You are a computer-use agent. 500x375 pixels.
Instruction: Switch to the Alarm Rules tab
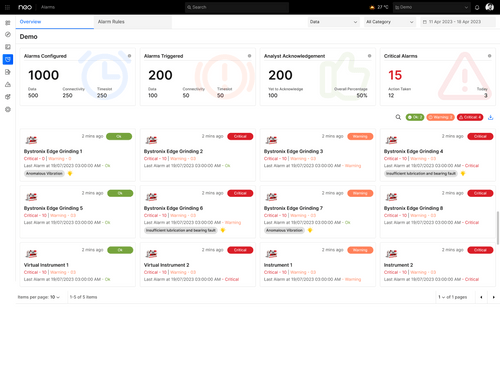coord(133,22)
